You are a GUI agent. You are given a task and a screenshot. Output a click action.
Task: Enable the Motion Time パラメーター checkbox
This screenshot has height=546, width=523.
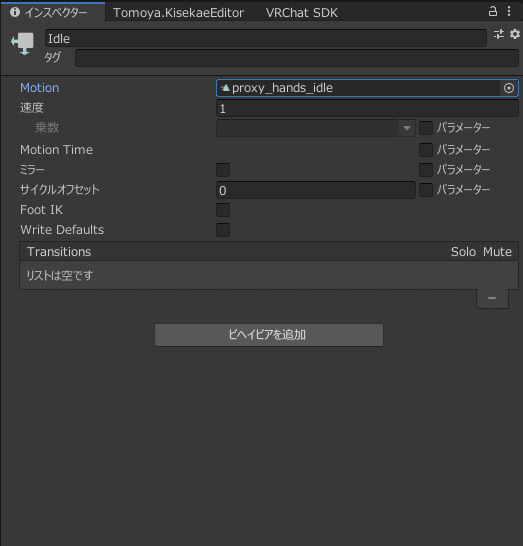pos(426,150)
